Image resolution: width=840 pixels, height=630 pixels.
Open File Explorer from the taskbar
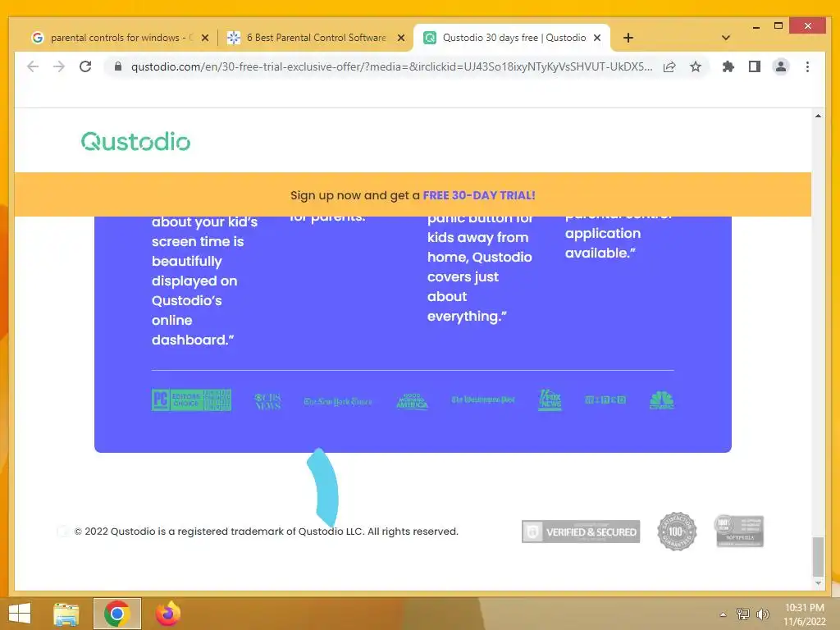point(66,614)
